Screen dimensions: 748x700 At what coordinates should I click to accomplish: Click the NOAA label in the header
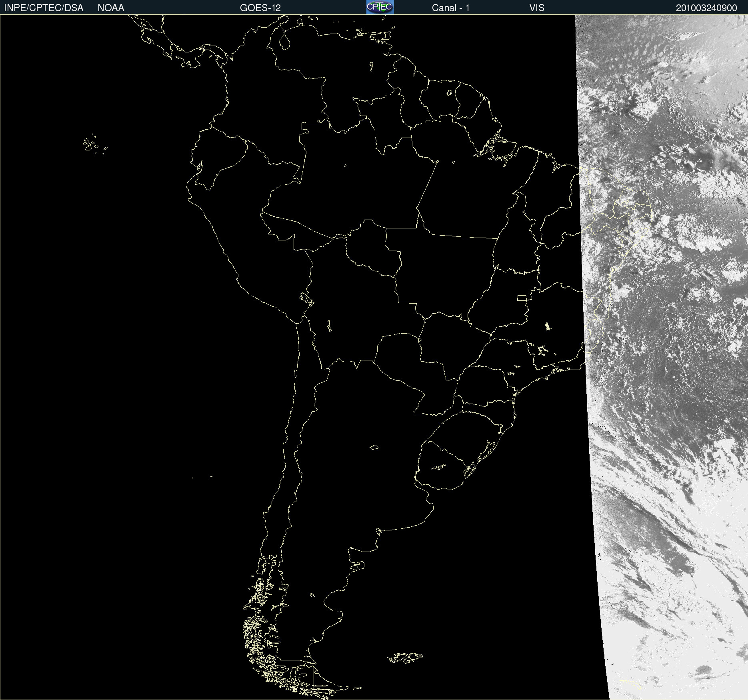pos(111,8)
